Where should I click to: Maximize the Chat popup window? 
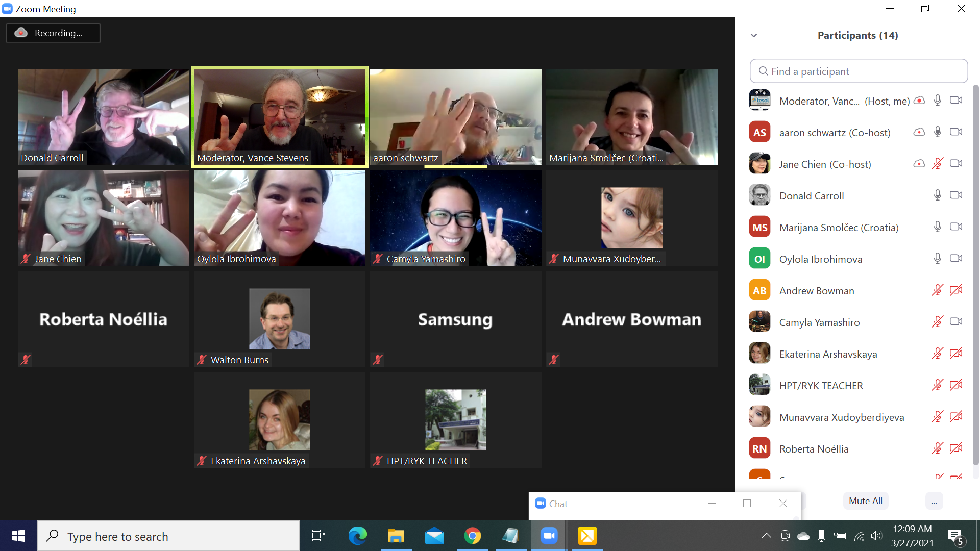click(x=747, y=504)
